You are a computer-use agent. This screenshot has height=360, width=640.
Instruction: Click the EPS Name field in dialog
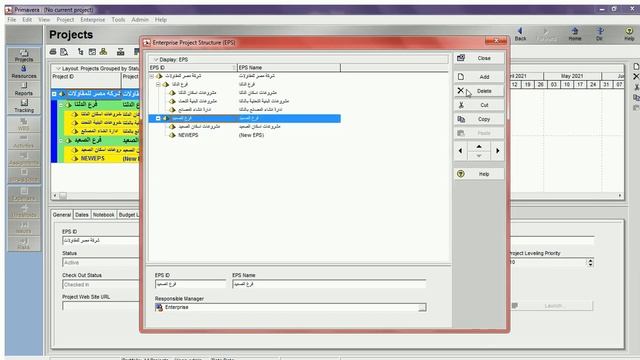tap(329, 284)
